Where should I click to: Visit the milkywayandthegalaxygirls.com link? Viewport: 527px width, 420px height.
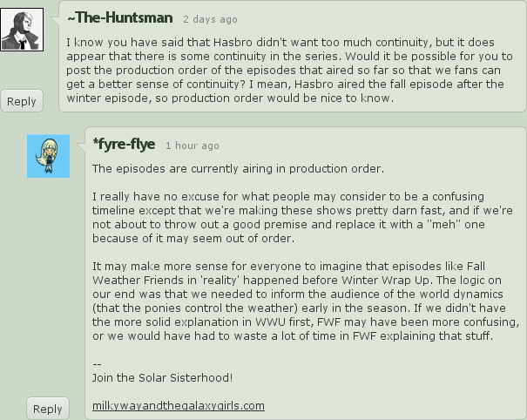(178, 405)
